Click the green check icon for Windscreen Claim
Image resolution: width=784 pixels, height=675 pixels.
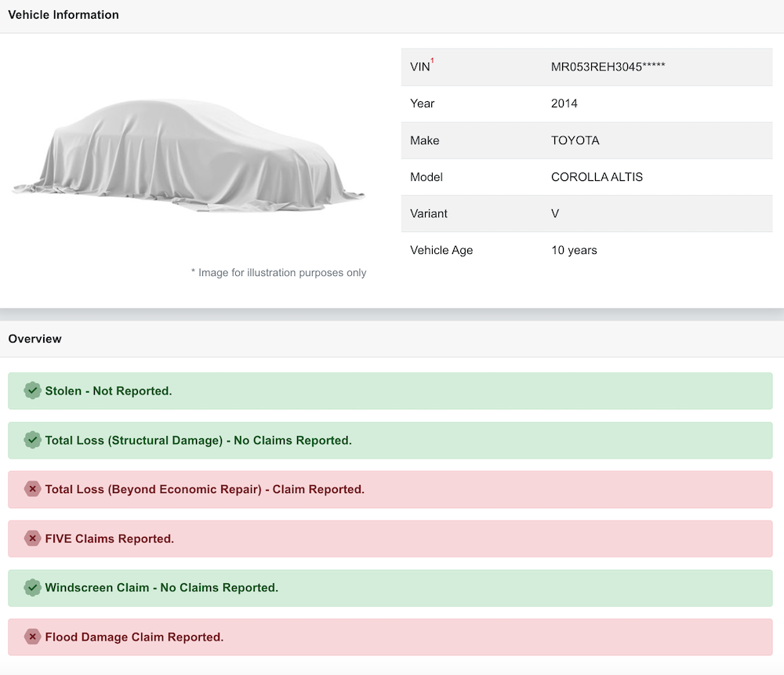tap(32, 587)
